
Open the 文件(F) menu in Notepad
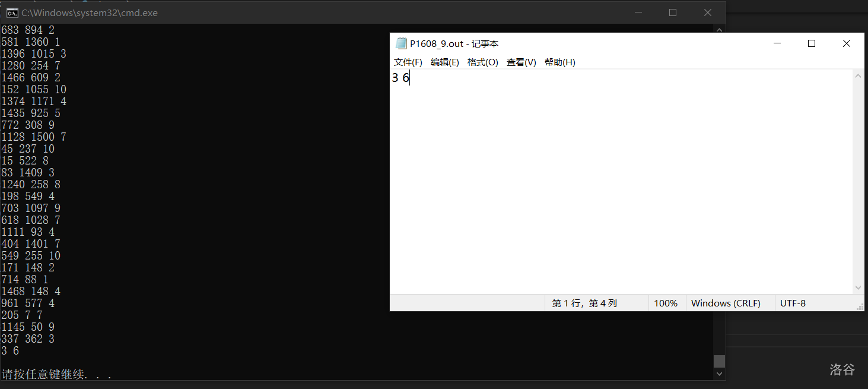408,62
